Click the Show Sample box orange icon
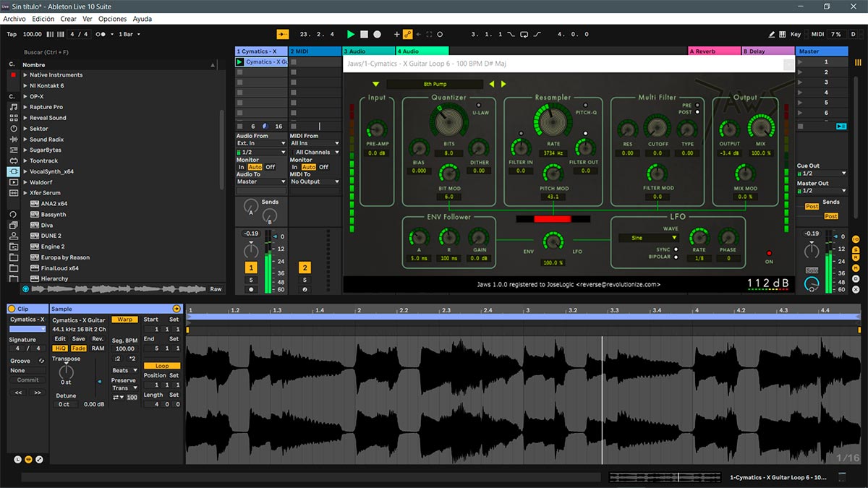 (29, 459)
